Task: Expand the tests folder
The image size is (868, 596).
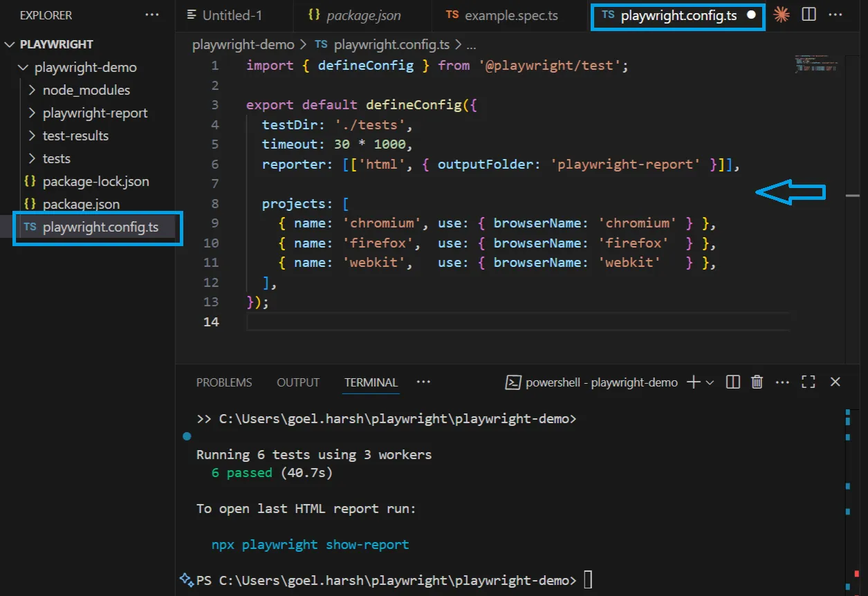Action: pyautogui.click(x=32, y=158)
